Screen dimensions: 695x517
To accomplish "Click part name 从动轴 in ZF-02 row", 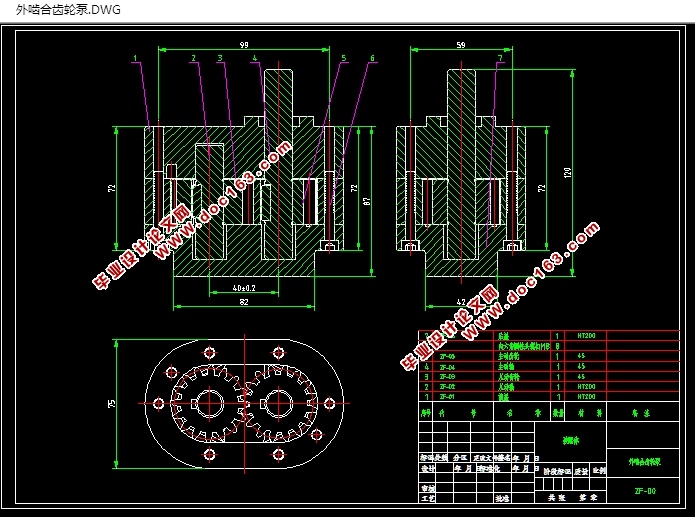I will [x=506, y=387].
